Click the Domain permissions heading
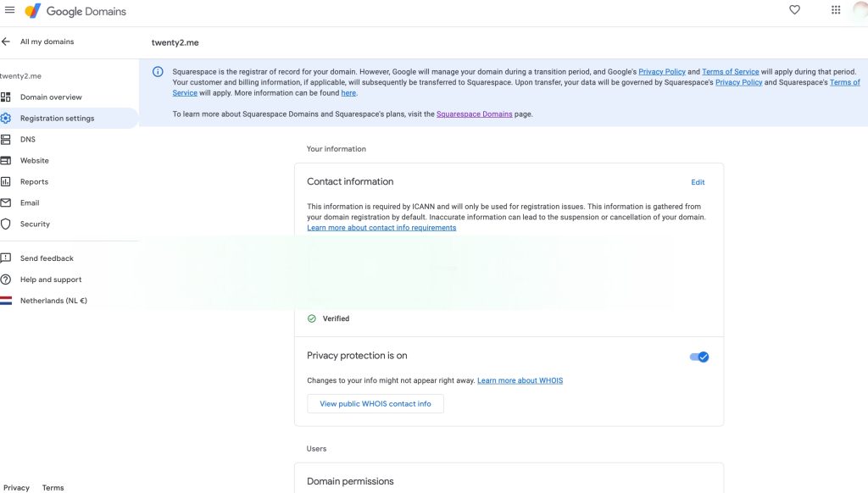Viewport: 868px width, 493px height. pos(350,481)
